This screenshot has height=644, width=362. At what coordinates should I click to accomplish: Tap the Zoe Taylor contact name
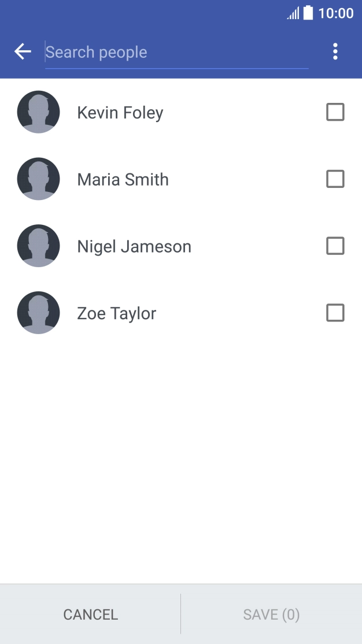tap(117, 314)
